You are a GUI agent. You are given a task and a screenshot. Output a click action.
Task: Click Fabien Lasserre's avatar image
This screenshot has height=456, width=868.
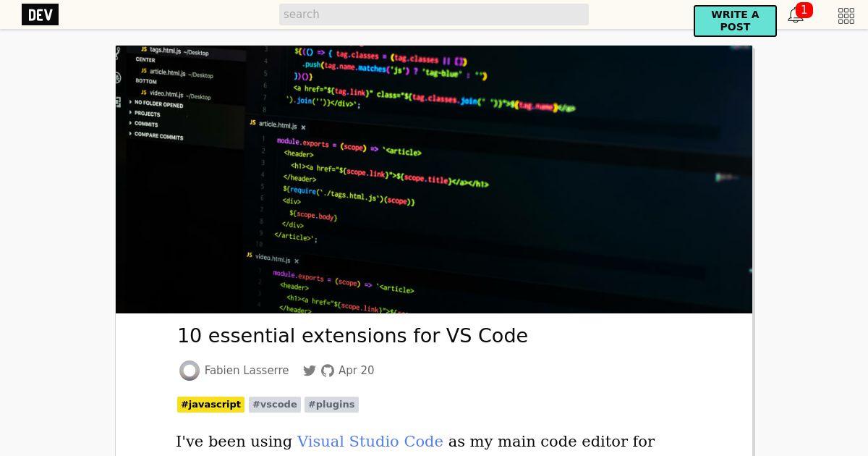[190, 371]
